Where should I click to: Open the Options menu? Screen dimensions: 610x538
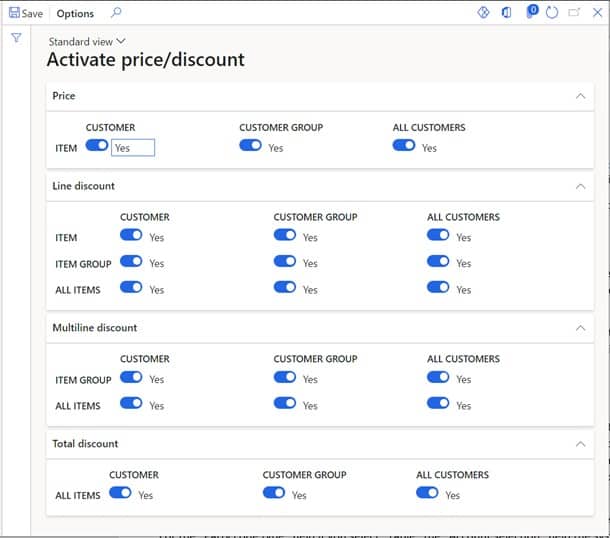point(75,14)
